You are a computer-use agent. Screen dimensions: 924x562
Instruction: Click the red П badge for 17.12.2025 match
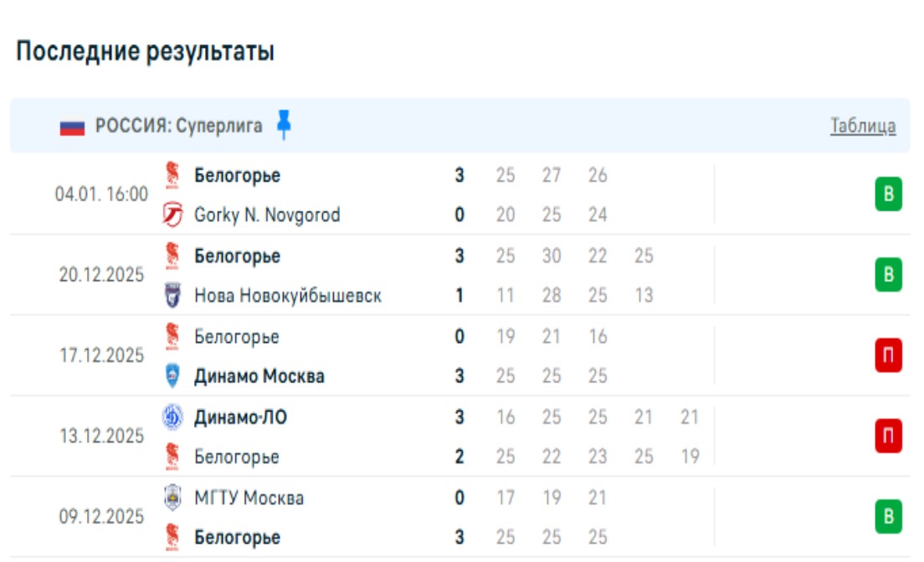(x=888, y=356)
